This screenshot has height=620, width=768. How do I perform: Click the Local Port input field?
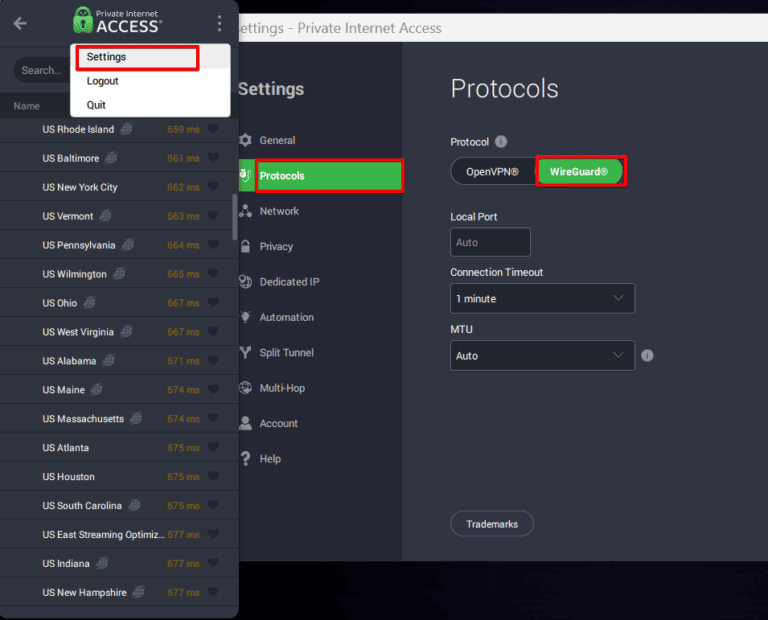coord(490,242)
